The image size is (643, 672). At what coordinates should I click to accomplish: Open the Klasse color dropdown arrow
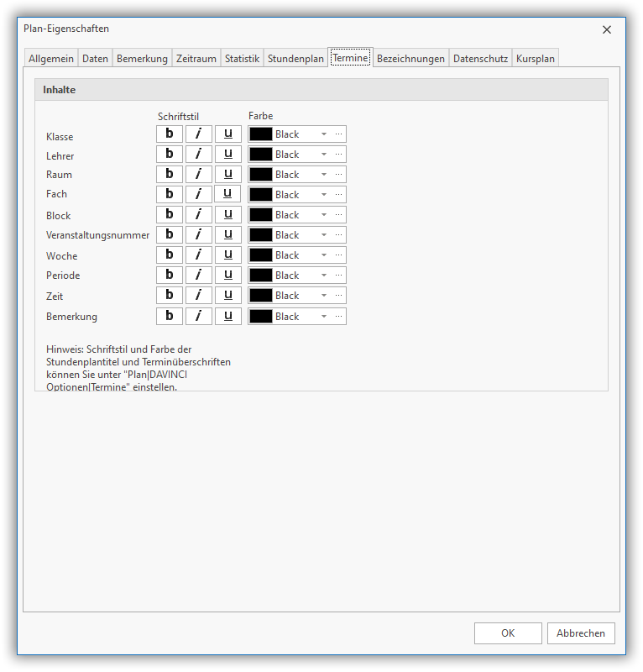323,134
